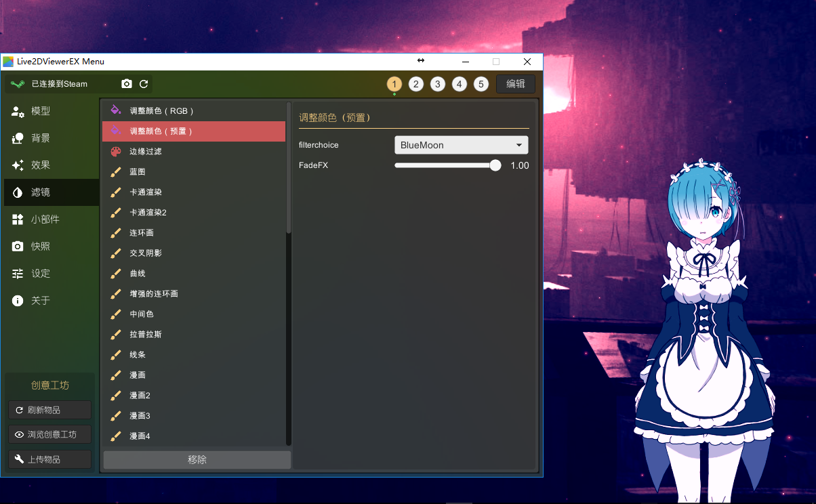Click the 移除 remove button
The width and height of the screenshot is (816, 504).
197,460
